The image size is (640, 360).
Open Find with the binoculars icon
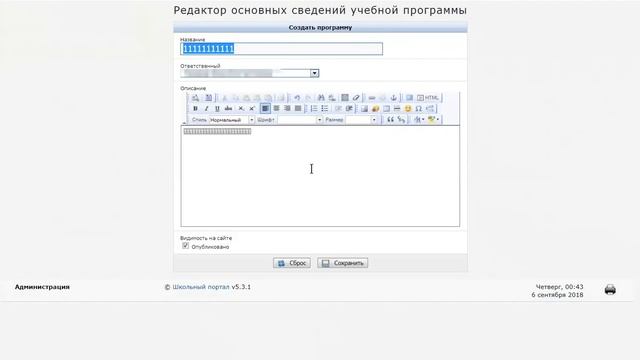pos(321,98)
